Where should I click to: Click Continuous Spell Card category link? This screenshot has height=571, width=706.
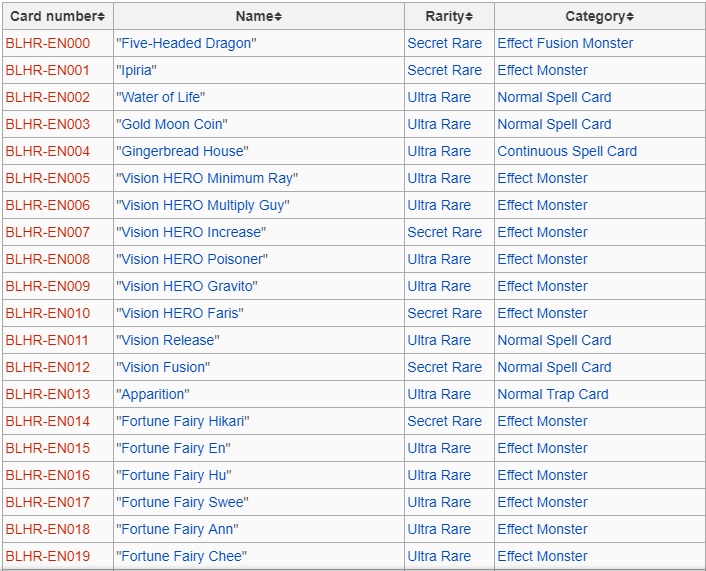click(566, 151)
